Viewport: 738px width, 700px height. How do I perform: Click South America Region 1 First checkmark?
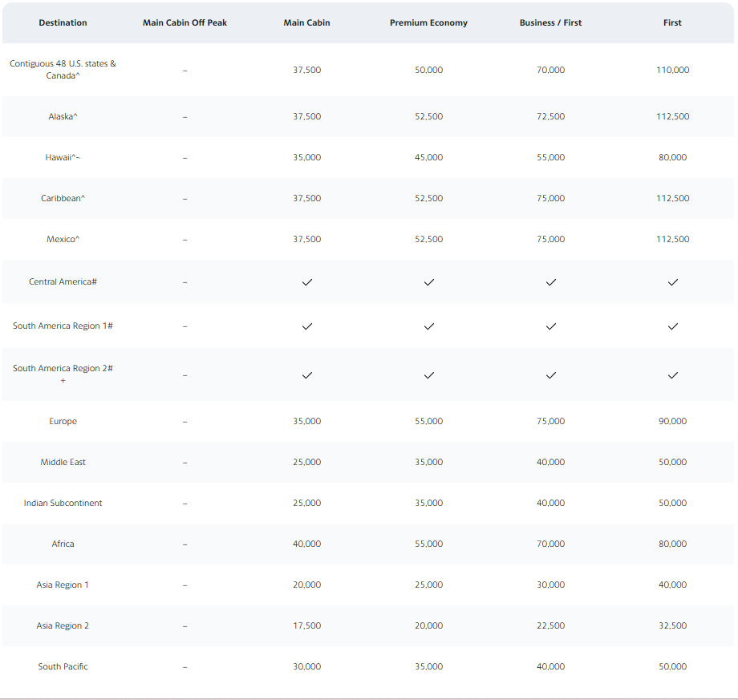[x=672, y=326]
